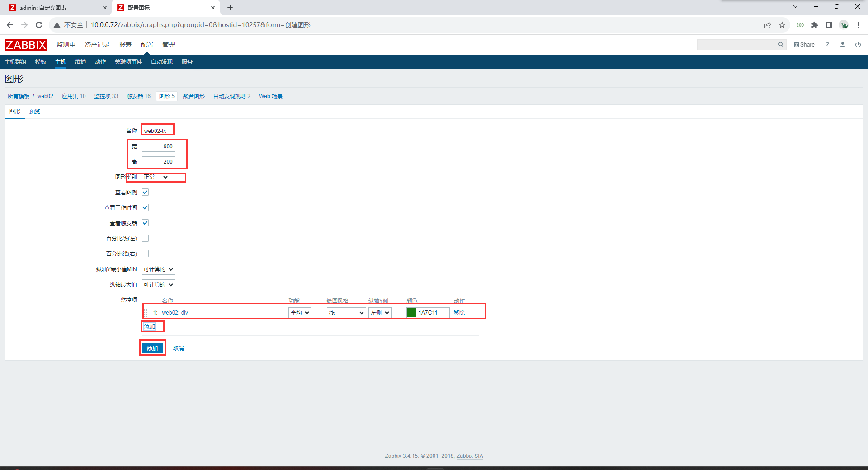Viewport: 868px width, 470px height.
Task: Enable the 百分比线(左) checkbox
Action: click(x=145, y=238)
